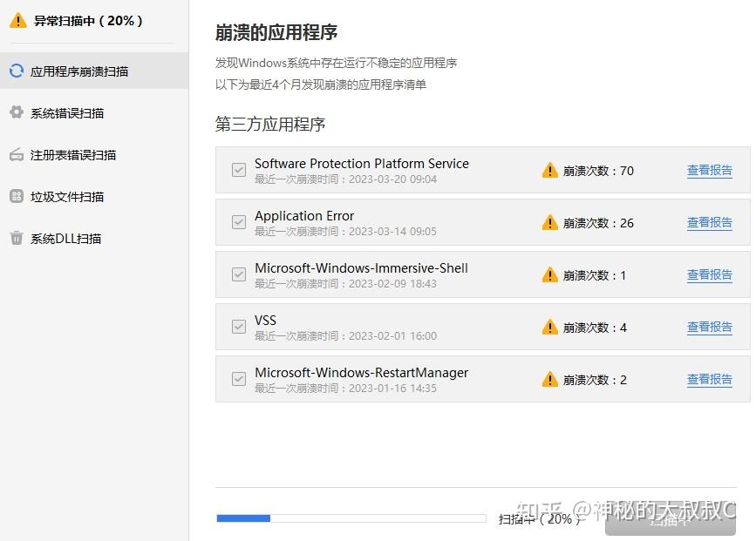Toggle Software Protection Platform Service checkbox
756x541 pixels.
click(238, 171)
